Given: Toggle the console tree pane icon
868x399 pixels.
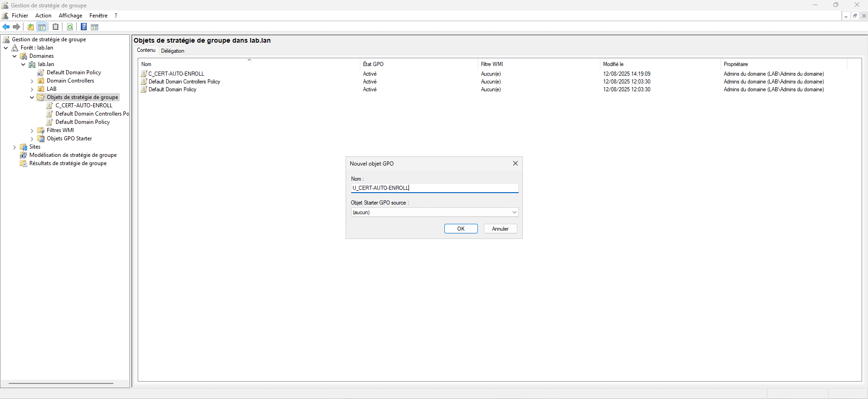Looking at the screenshot, I should [x=42, y=27].
